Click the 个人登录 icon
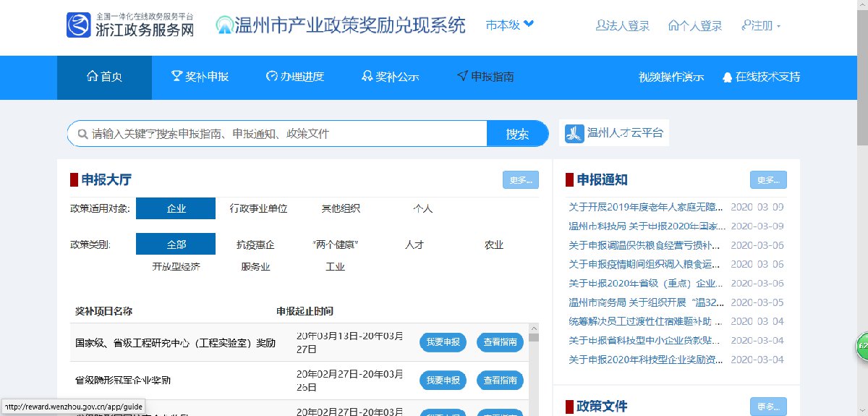 (673, 26)
